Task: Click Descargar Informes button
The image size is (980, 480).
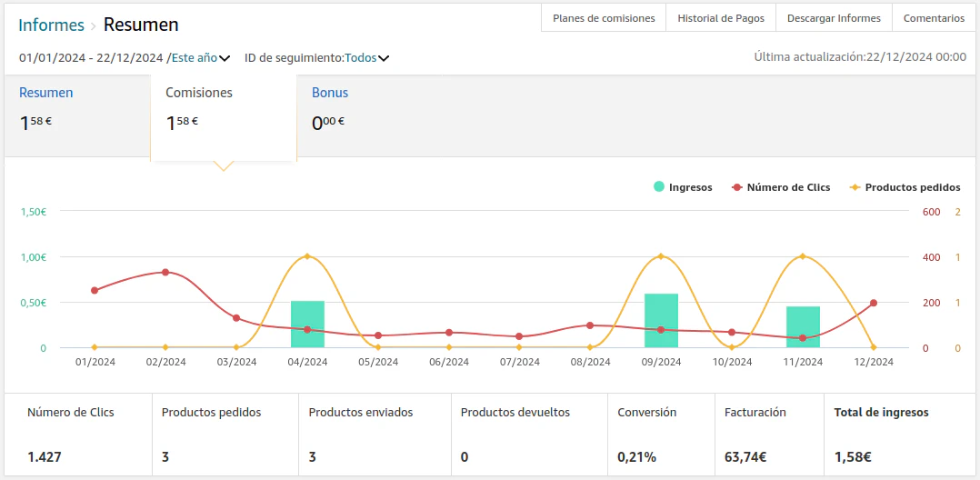Action: click(834, 18)
